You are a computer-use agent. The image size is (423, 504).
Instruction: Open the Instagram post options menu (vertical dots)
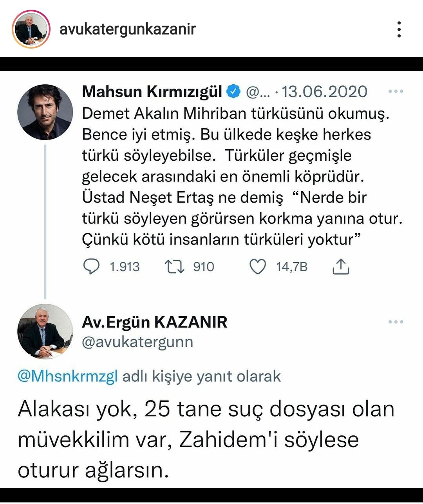coord(399,29)
